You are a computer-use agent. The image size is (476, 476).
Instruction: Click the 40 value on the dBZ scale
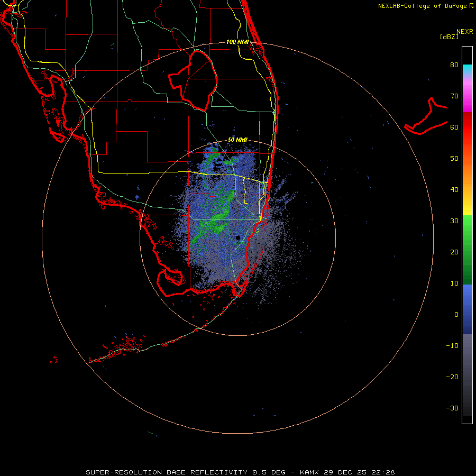pyautogui.click(x=454, y=190)
